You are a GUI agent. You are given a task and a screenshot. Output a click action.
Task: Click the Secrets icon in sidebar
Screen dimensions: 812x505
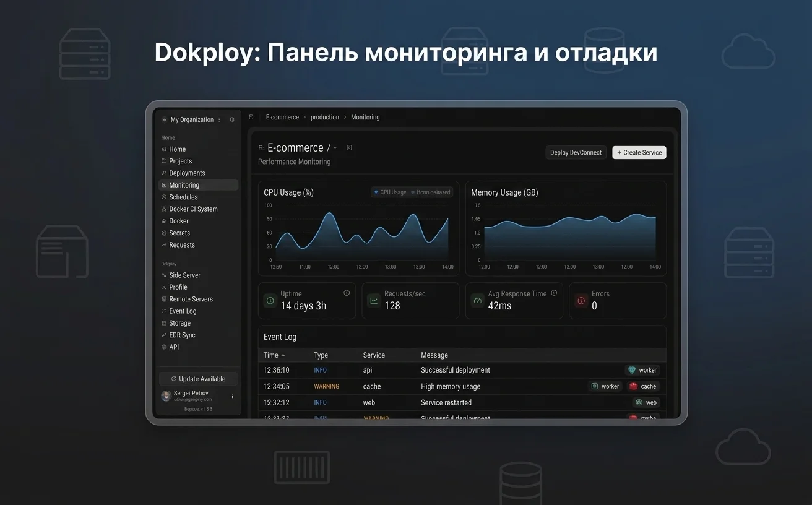pyautogui.click(x=164, y=233)
